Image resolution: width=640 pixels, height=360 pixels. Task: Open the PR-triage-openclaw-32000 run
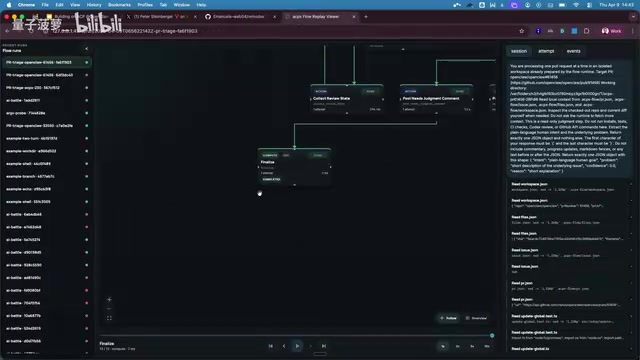click(47, 126)
